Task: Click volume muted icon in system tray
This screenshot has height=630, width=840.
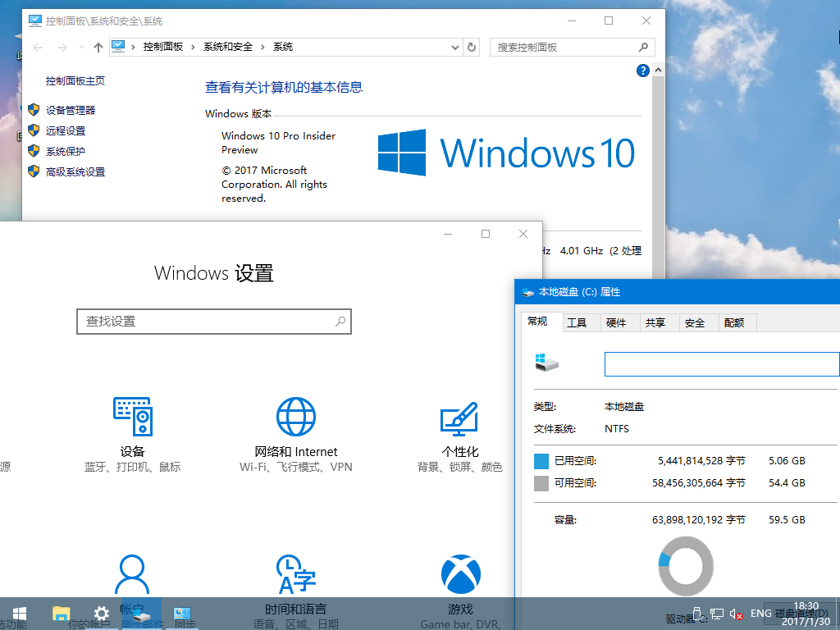Action: pos(737,614)
